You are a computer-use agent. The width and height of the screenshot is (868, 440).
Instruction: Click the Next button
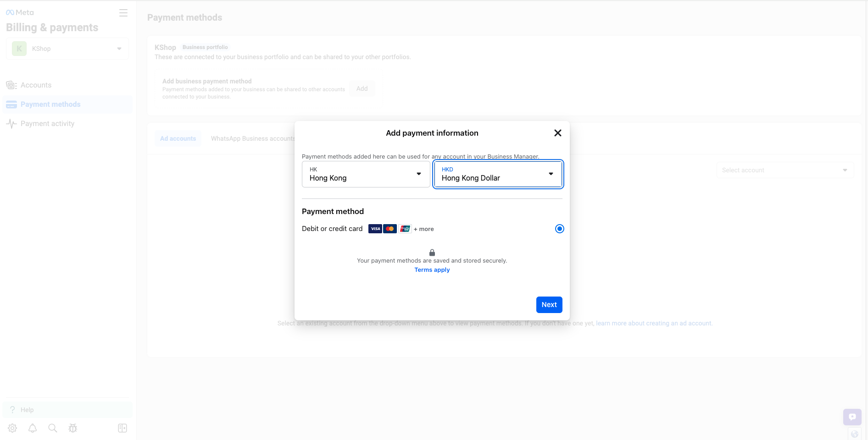point(549,305)
